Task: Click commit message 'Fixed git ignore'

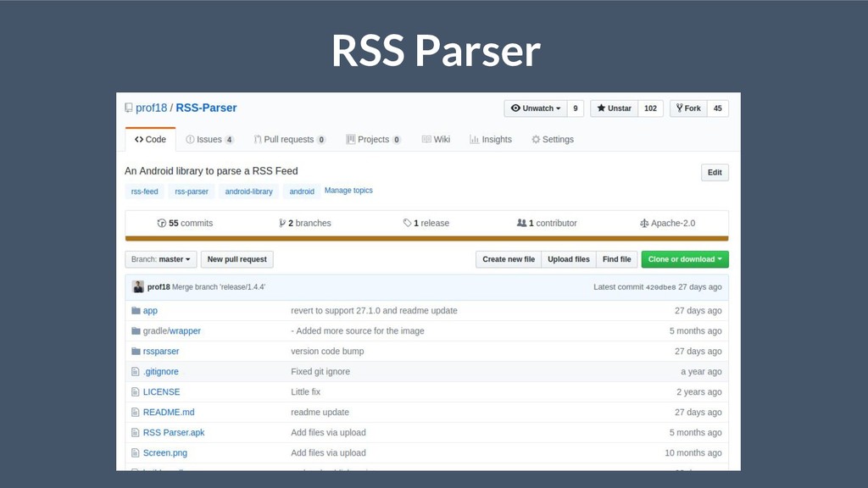Action: (320, 372)
